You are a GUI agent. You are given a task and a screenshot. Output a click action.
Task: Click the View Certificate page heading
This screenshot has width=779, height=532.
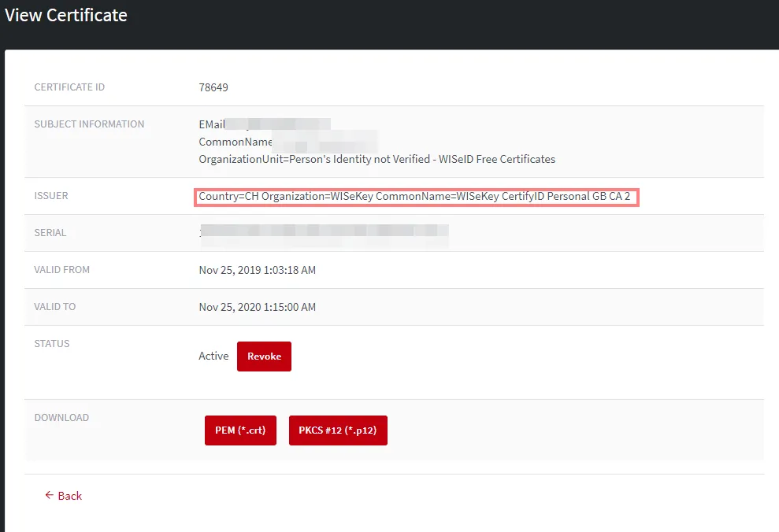pos(66,16)
